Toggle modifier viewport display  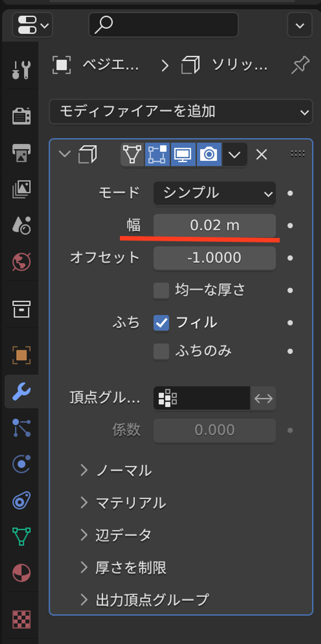click(x=183, y=155)
